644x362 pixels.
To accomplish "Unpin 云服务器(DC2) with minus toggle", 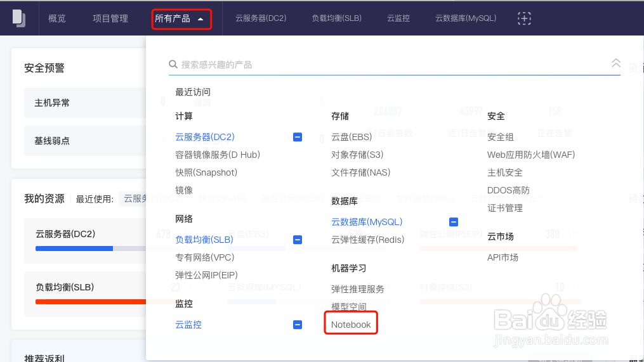I will pos(298,137).
